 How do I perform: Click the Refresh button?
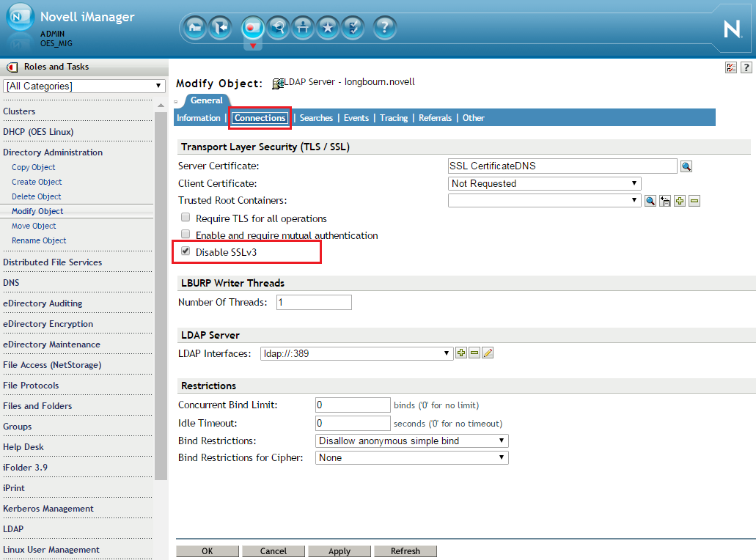pyautogui.click(x=405, y=551)
